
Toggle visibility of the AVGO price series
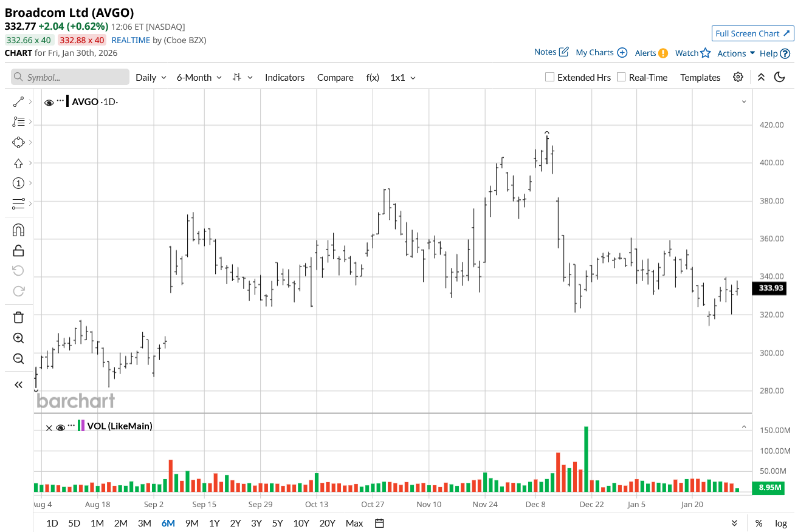pyautogui.click(x=49, y=103)
